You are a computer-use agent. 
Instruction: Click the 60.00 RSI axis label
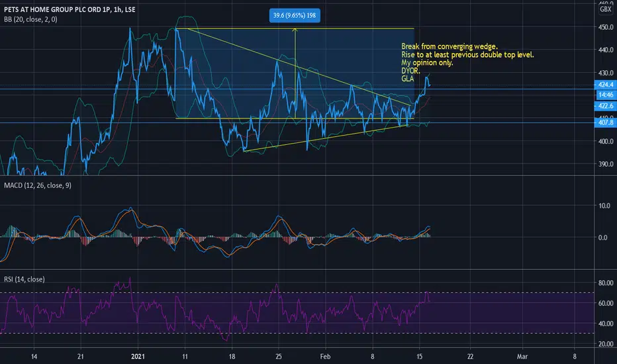tap(606, 303)
